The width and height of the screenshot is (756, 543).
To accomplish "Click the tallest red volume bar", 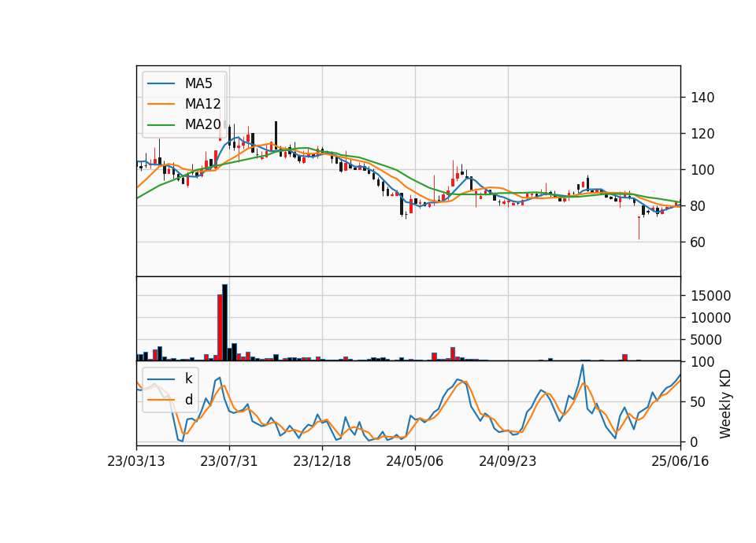I will 220,327.
